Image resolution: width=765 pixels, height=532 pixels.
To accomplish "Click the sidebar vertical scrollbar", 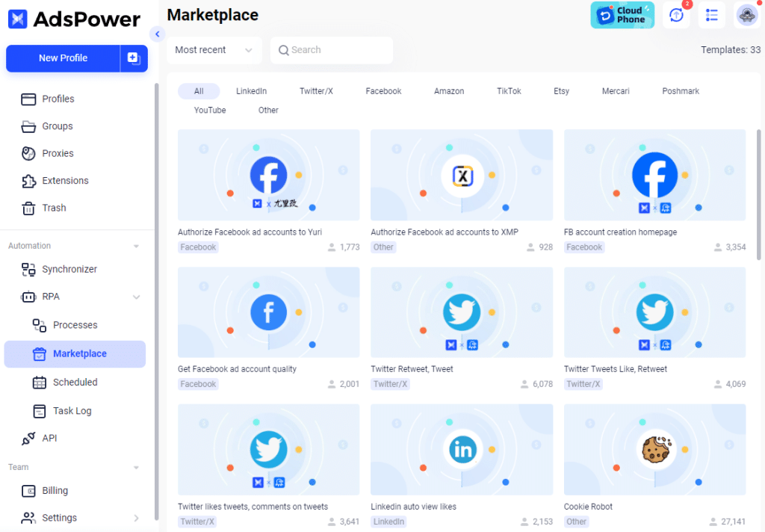I will click(156, 302).
